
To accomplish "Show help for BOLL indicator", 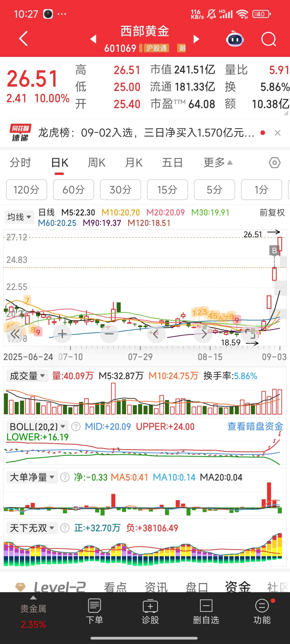I will tap(76, 427).
